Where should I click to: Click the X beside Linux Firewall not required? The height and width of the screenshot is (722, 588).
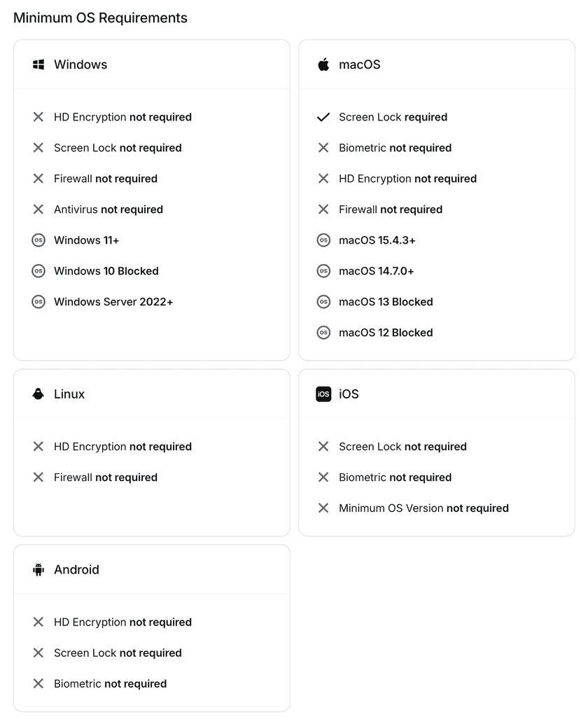tap(38, 478)
